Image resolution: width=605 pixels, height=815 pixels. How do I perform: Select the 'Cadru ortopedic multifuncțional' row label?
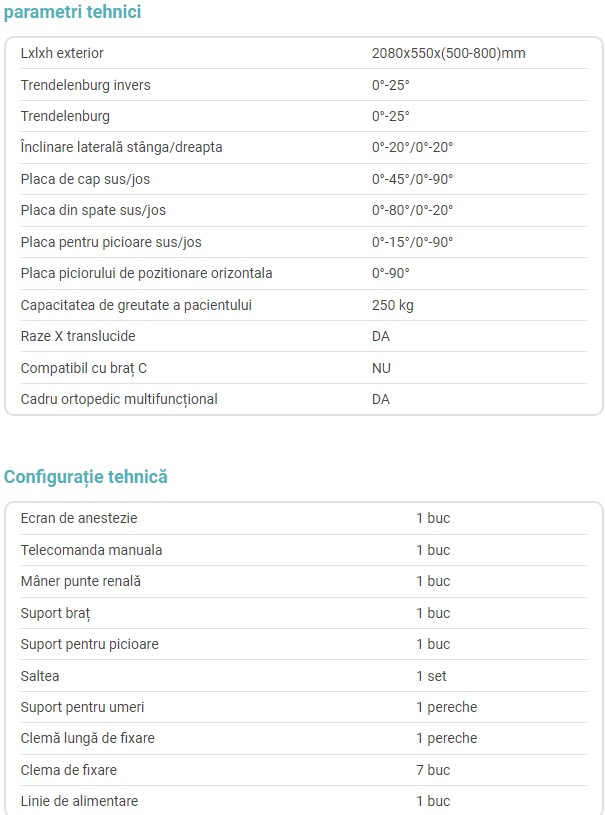click(x=119, y=399)
